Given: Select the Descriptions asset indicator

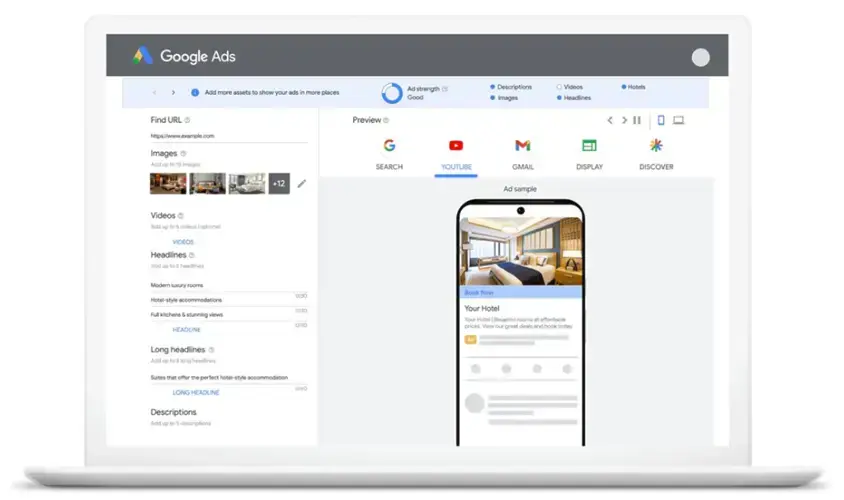Looking at the screenshot, I should click(492, 87).
